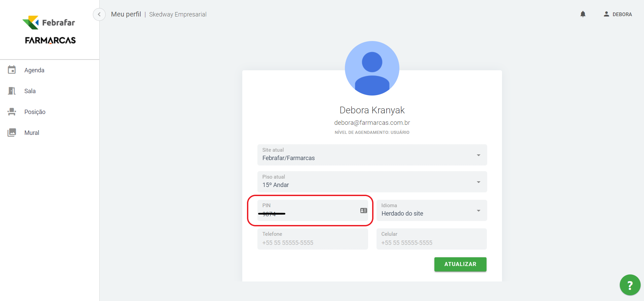644x301 pixels.
Task: Click the Mural image icon
Action: [12, 133]
